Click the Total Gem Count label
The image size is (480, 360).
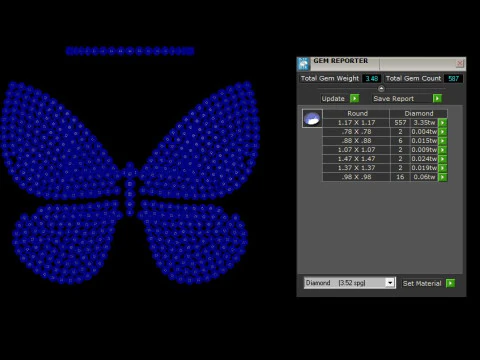coord(413,78)
